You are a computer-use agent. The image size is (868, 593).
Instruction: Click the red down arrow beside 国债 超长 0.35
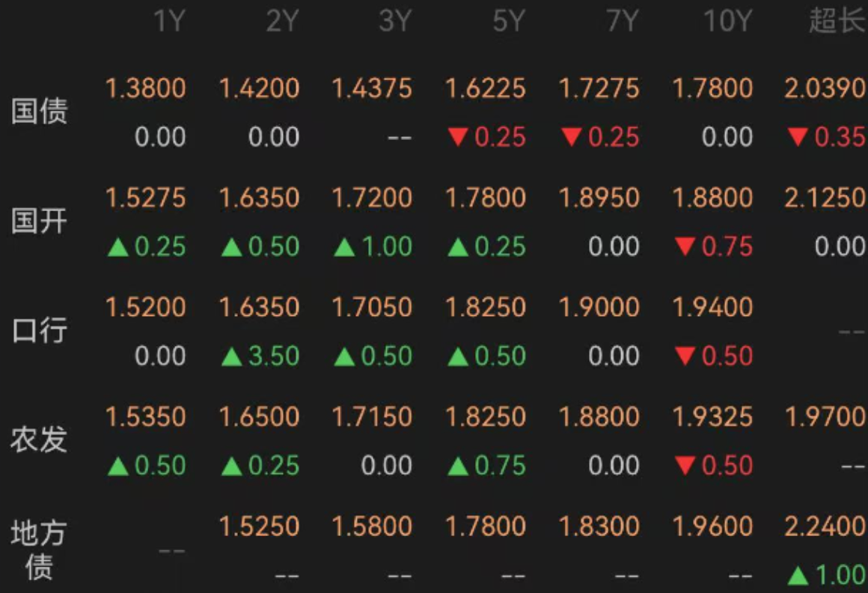[x=798, y=136]
